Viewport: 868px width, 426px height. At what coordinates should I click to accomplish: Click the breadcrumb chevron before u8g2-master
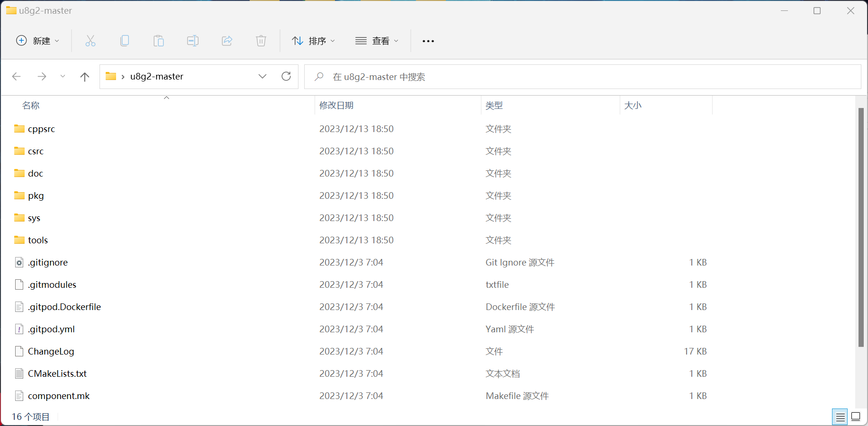pos(123,77)
